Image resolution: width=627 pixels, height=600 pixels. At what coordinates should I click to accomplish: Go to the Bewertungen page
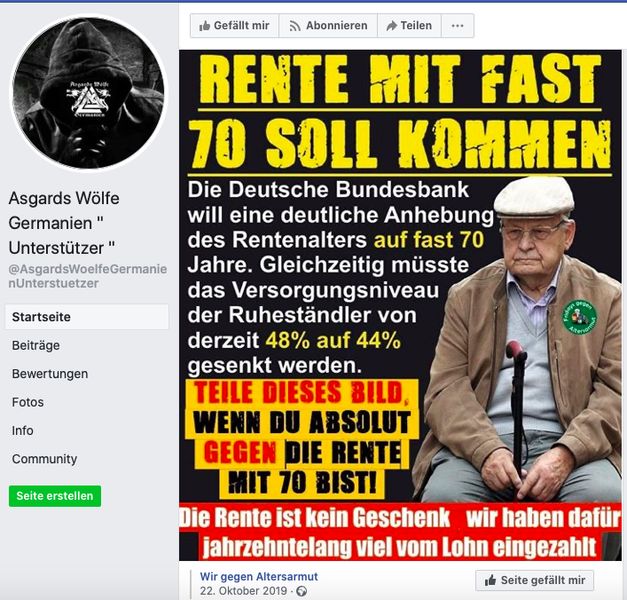point(50,374)
